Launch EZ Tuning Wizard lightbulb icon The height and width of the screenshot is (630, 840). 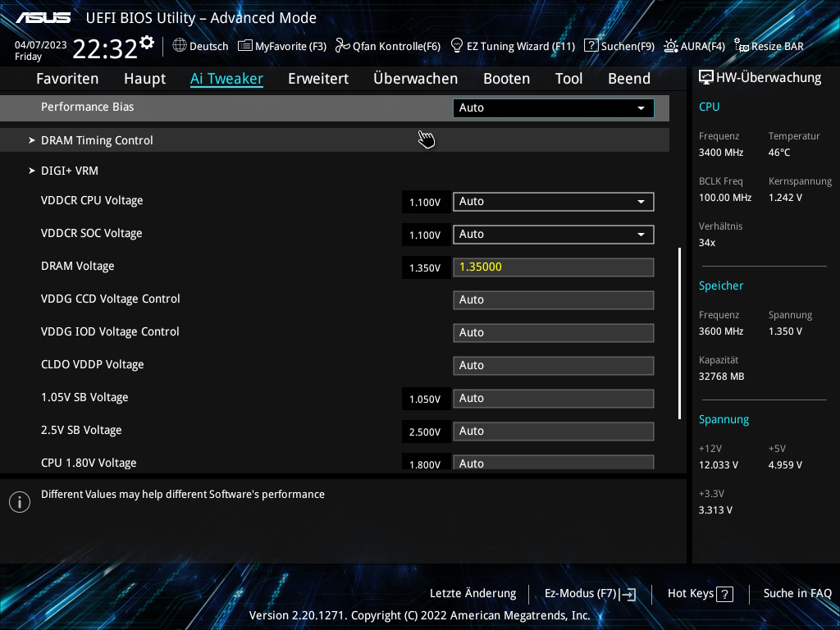pos(457,46)
